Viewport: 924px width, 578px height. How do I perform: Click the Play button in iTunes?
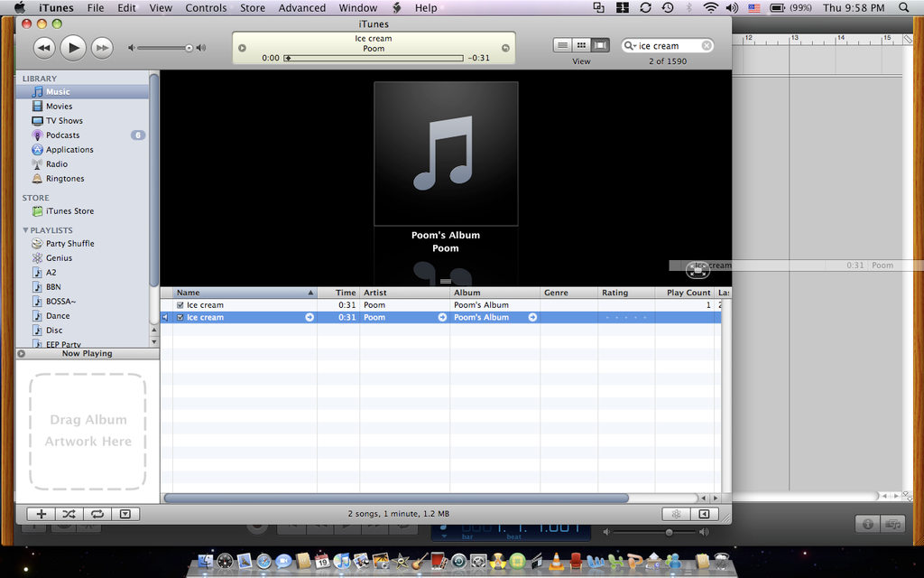73,48
